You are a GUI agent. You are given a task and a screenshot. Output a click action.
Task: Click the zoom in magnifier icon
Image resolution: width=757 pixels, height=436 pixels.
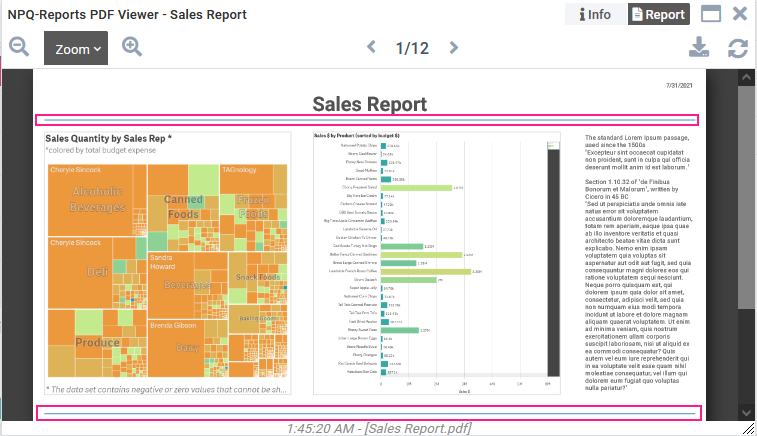132,47
